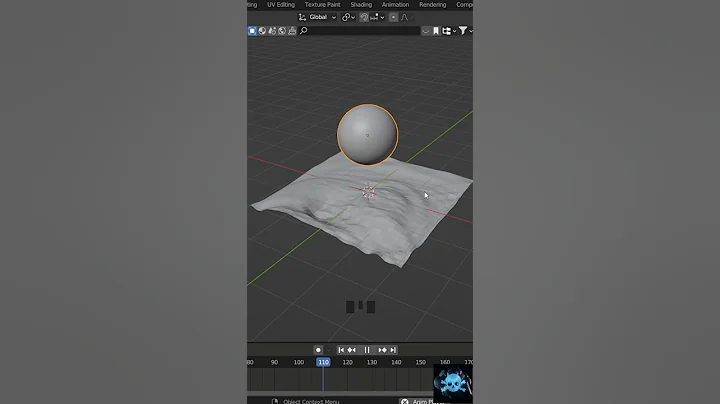Pause the animation playback

[367, 350]
